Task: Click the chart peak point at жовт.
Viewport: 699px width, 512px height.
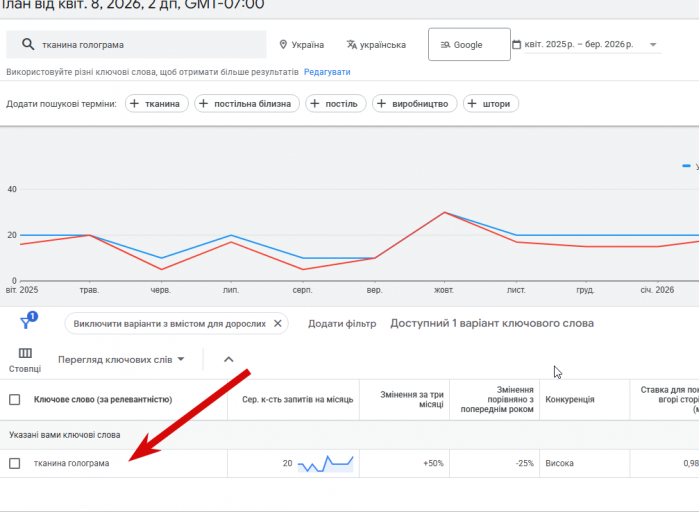Action: pyautogui.click(x=444, y=213)
